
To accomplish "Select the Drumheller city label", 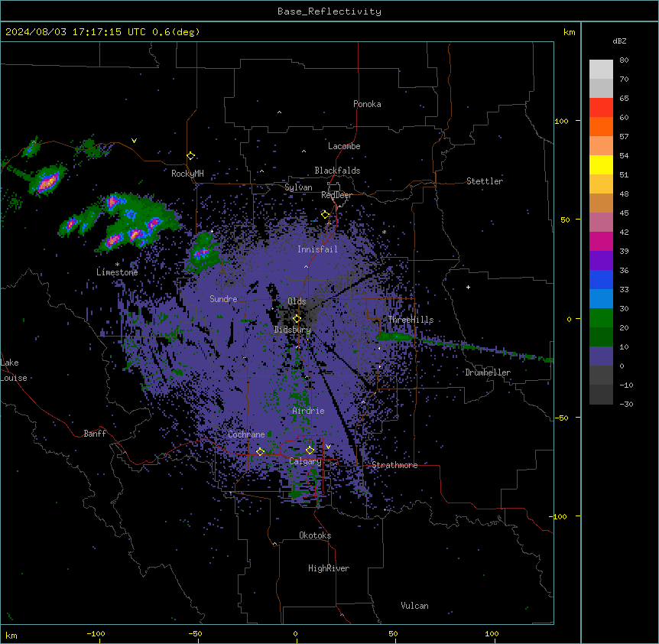I will [488, 372].
